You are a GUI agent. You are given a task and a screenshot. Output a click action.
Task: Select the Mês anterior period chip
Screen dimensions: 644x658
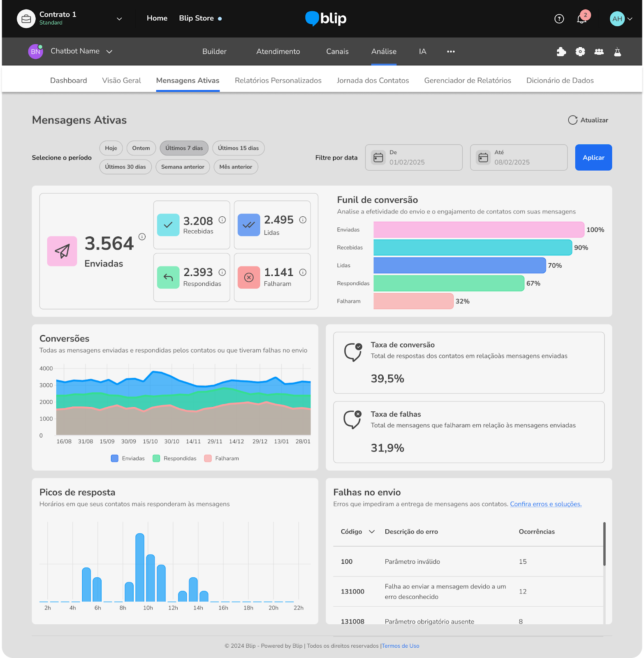tap(236, 167)
